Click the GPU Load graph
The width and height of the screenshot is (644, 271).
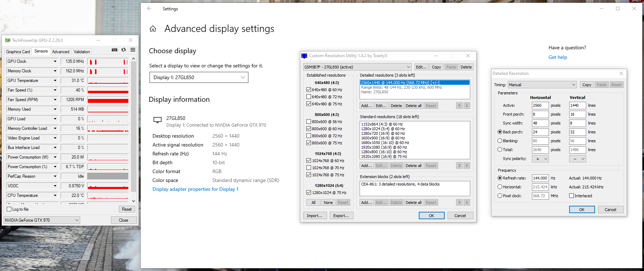[x=108, y=119]
